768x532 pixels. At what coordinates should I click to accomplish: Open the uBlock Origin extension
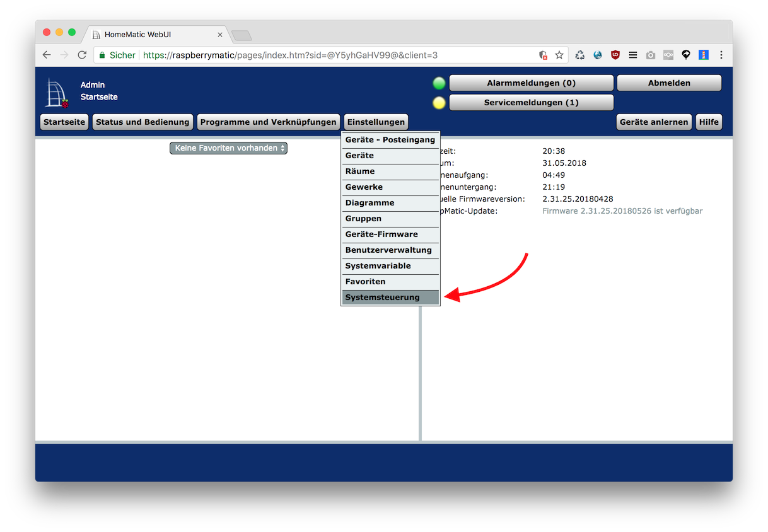(615, 55)
